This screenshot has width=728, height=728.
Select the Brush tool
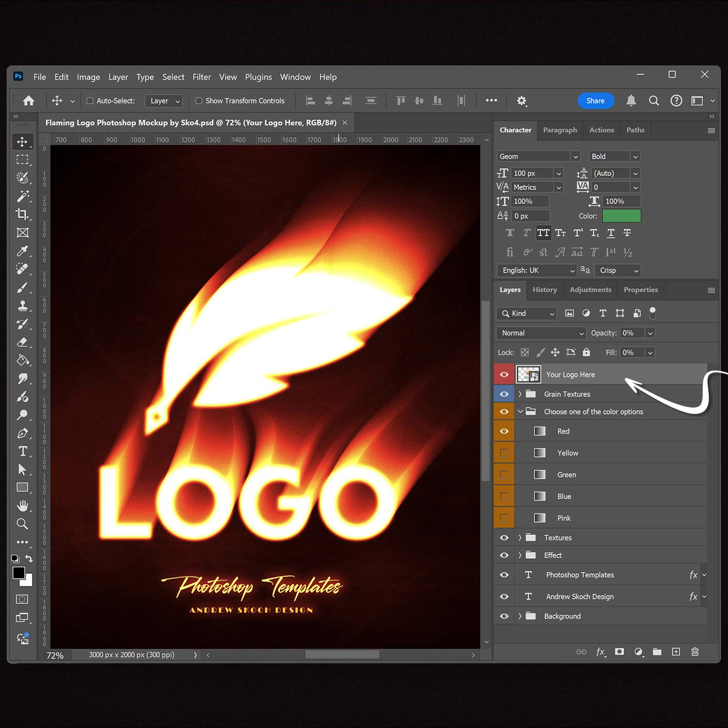[22, 287]
